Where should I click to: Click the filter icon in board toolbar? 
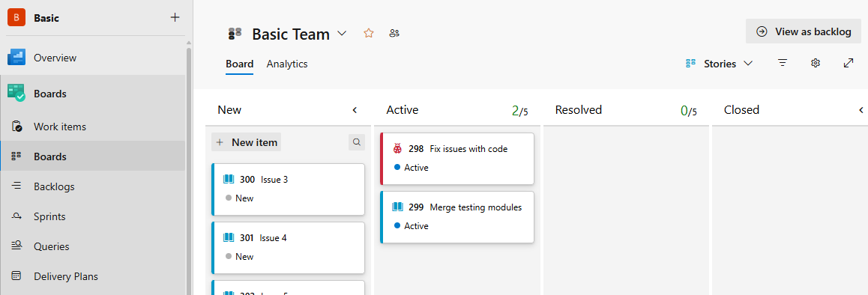[x=783, y=64]
